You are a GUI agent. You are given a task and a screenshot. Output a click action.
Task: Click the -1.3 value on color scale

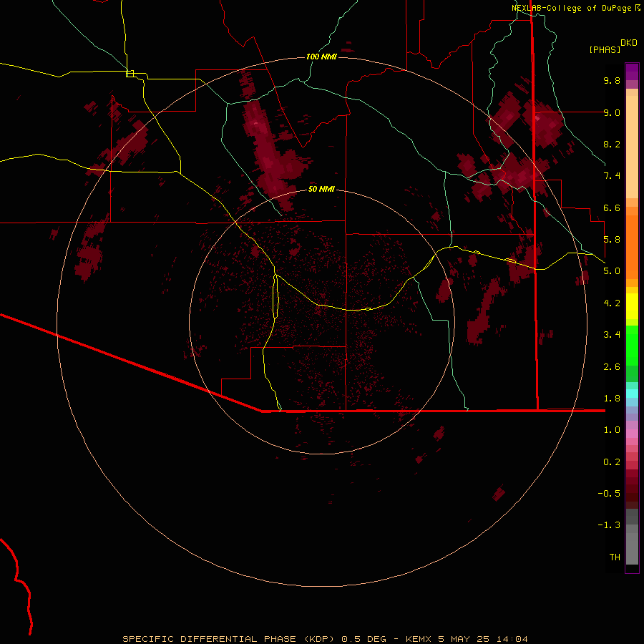coord(609,525)
